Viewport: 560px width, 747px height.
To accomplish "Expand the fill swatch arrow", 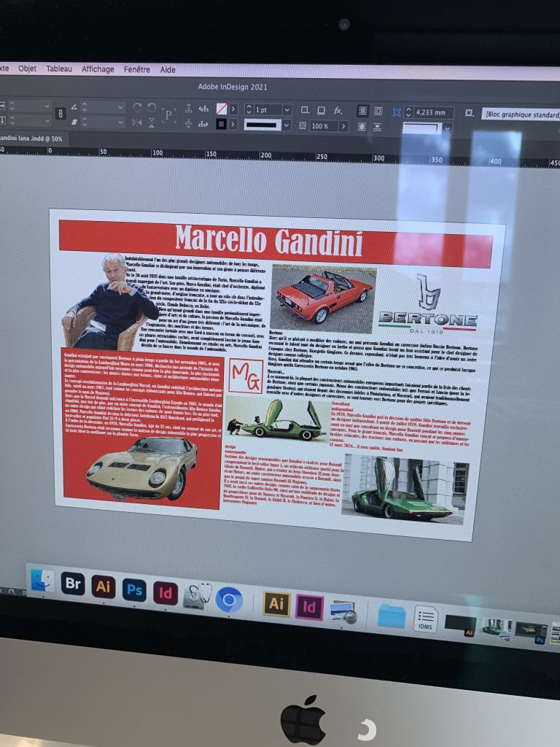I will tap(233, 109).
